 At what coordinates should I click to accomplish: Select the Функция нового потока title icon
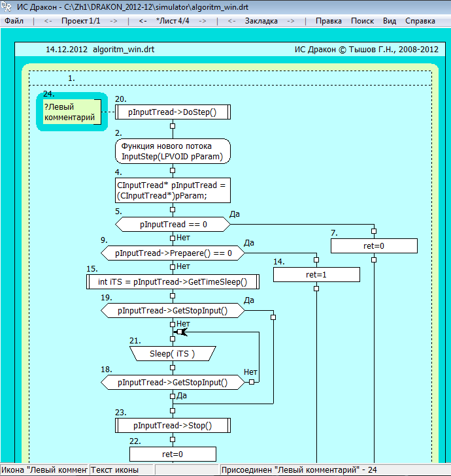[173, 151]
